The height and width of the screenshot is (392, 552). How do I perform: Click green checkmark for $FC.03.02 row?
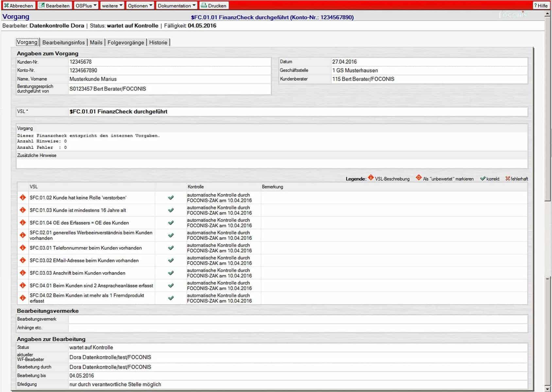(171, 260)
